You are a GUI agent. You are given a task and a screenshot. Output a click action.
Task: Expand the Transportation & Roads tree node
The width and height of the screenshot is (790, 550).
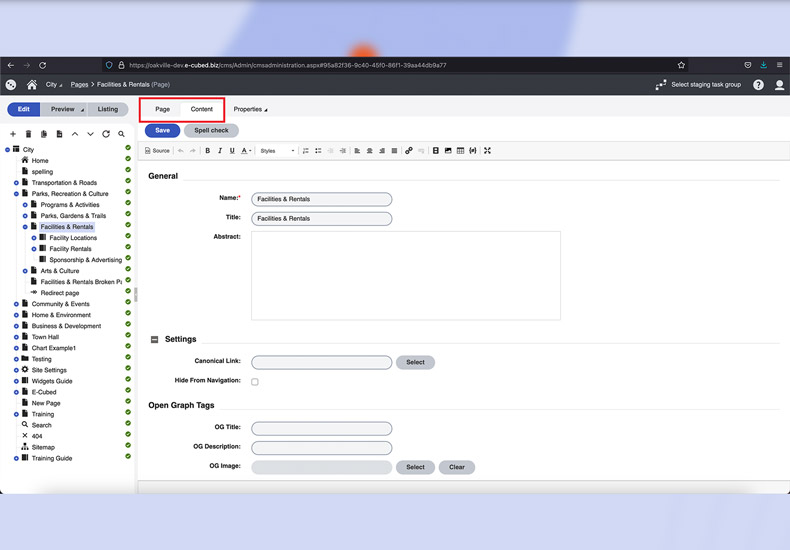tap(17, 183)
